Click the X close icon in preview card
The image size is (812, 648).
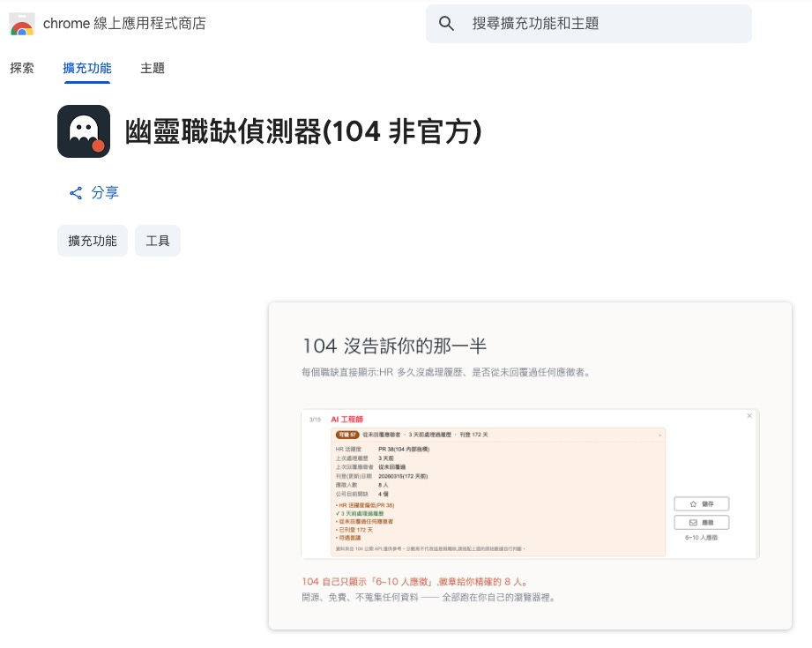(749, 416)
